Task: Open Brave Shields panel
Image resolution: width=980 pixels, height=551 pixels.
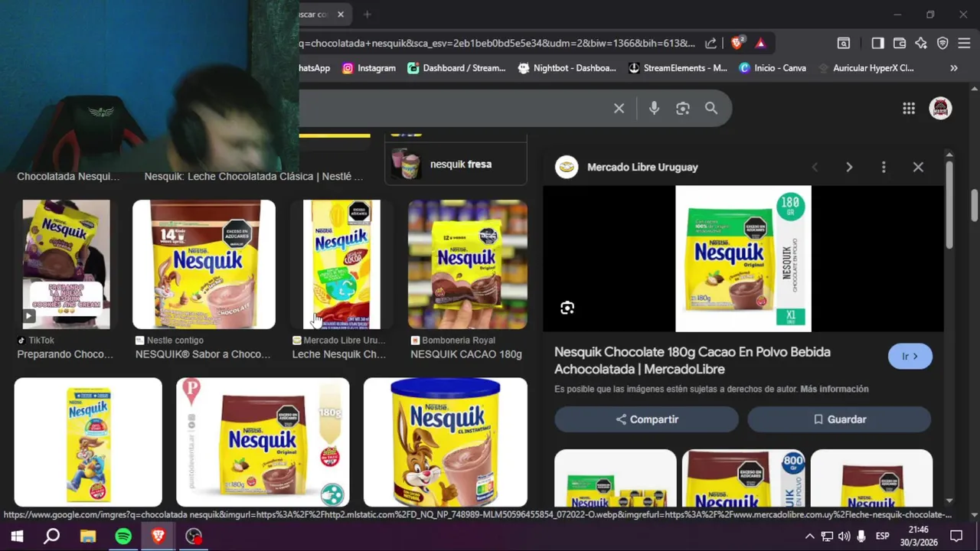Action: click(737, 43)
